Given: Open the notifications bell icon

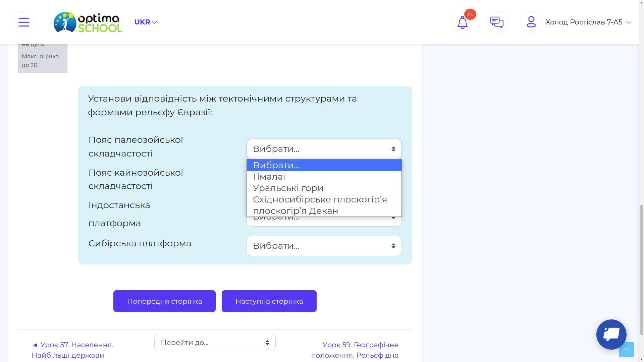Looking at the screenshot, I should [462, 22].
